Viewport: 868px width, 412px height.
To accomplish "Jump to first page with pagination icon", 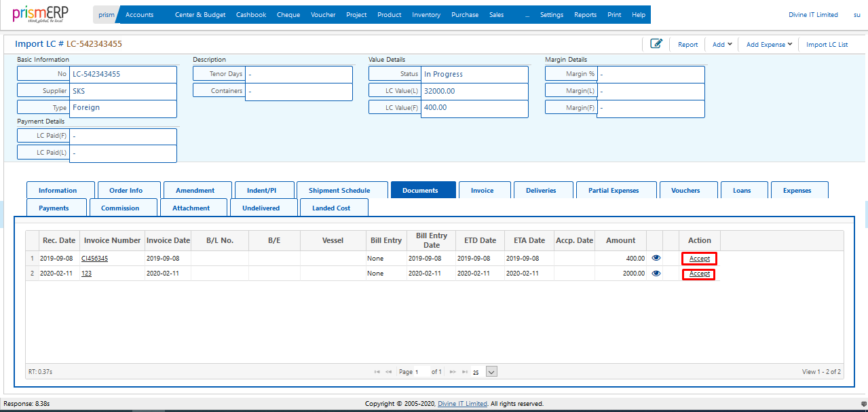I will tap(377, 371).
